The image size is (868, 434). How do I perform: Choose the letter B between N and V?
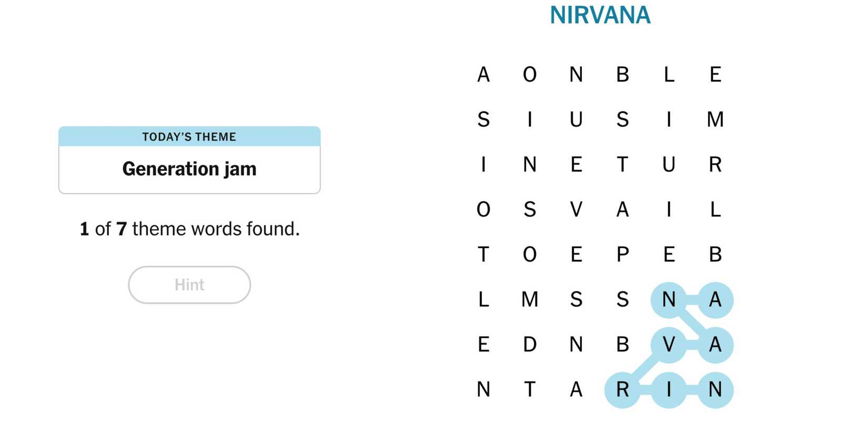click(622, 345)
